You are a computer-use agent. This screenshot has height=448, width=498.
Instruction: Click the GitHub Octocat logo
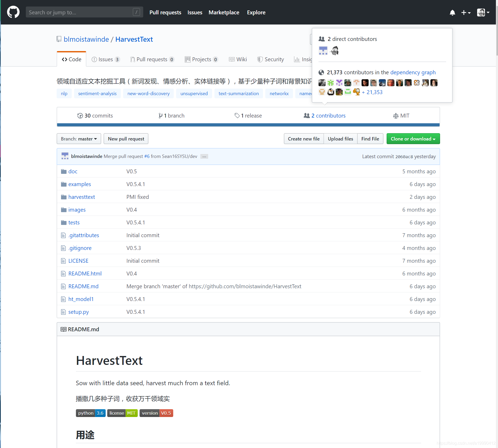(x=13, y=12)
